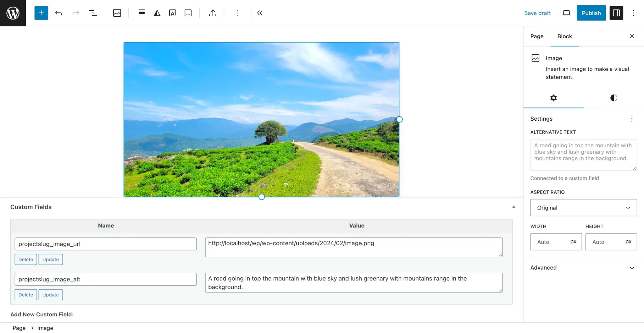Open Settings panel options menu
The height and width of the screenshot is (333, 644).
pos(632,118)
